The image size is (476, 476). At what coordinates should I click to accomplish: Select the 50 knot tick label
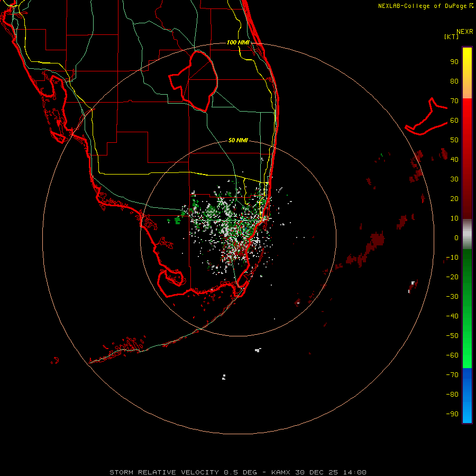point(454,140)
